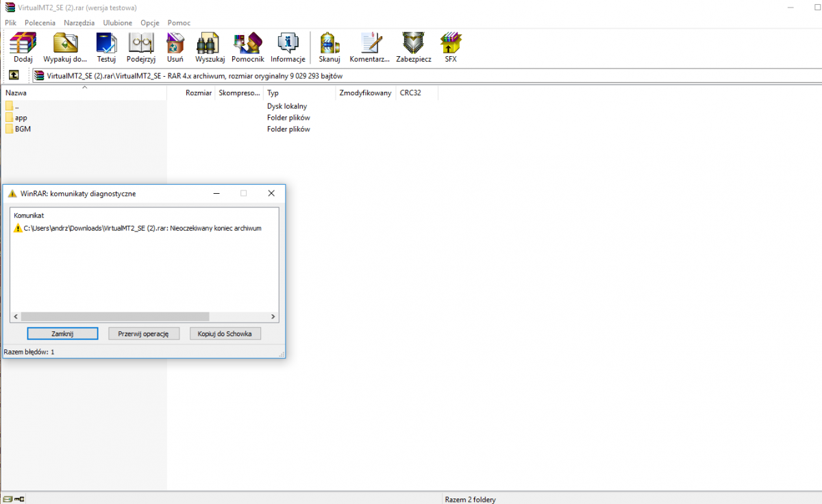The image size is (822, 504).
Task: Click the drive icon in the status bar
Action: pyautogui.click(x=8, y=499)
